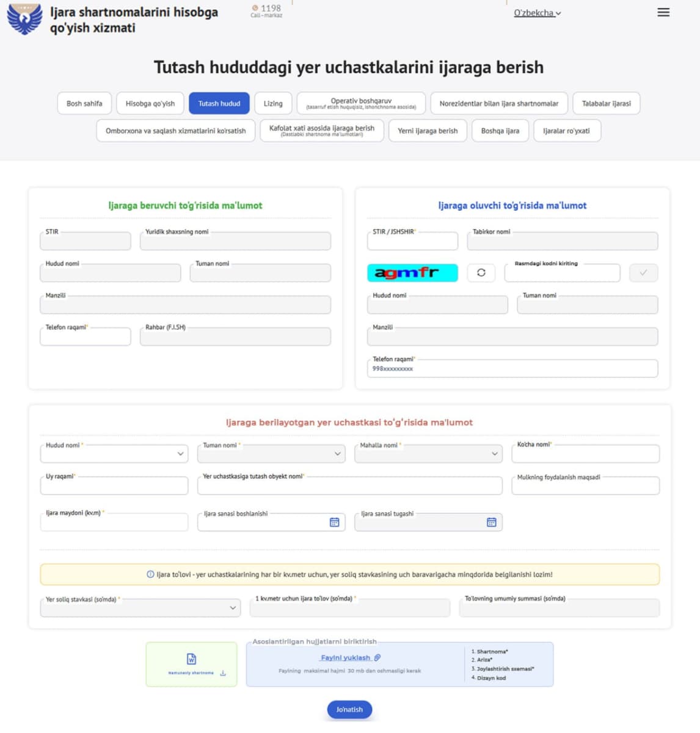Open the Yerni ijaraga berish section
Viewport: 700px width, 733px height.
[x=428, y=131]
